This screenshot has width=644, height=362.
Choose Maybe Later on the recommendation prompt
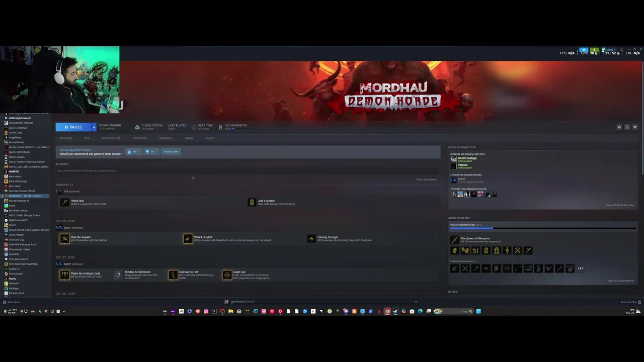(x=171, y=151)
